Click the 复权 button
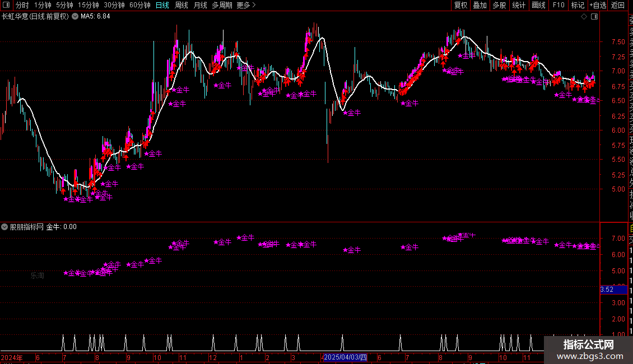Viewport: 633px width, 364px height. [460, 5]
